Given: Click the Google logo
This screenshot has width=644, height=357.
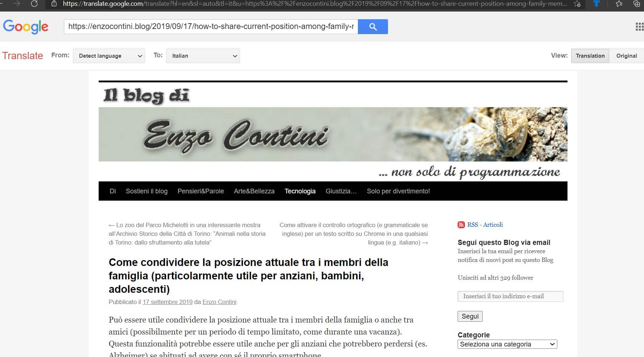Looking at the screenshot, I should tap(25, 26).
